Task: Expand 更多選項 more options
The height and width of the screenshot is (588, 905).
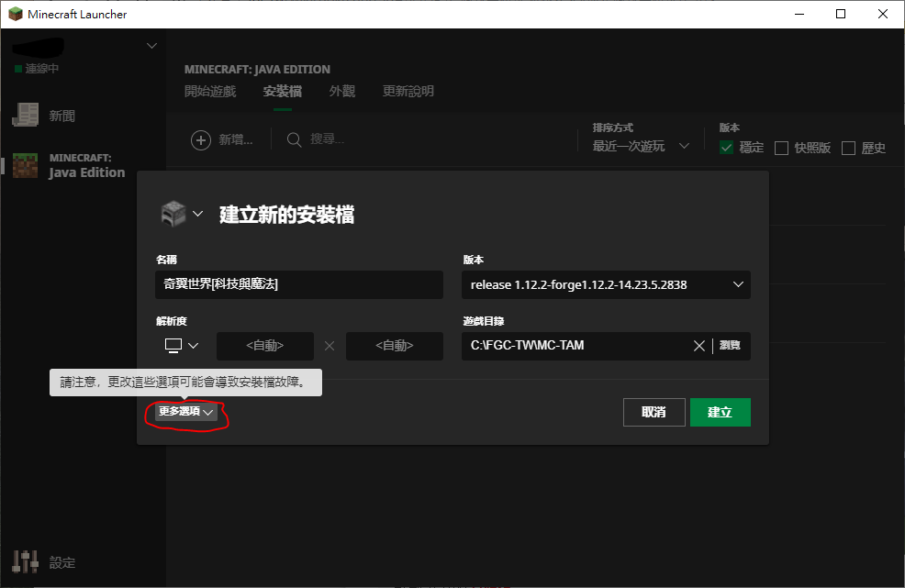Action: [x=186, y=413]
